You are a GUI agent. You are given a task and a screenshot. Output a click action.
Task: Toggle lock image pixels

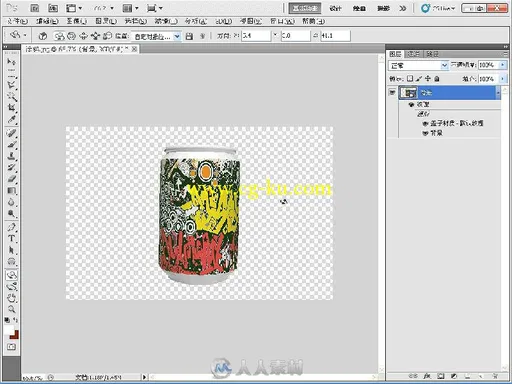(x=419, y=79)
